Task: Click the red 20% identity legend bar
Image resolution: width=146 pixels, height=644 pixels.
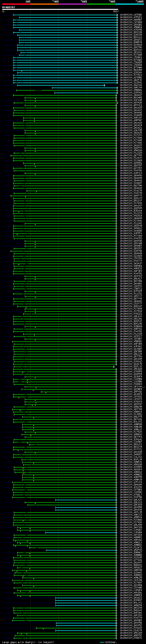Action: 16,4
